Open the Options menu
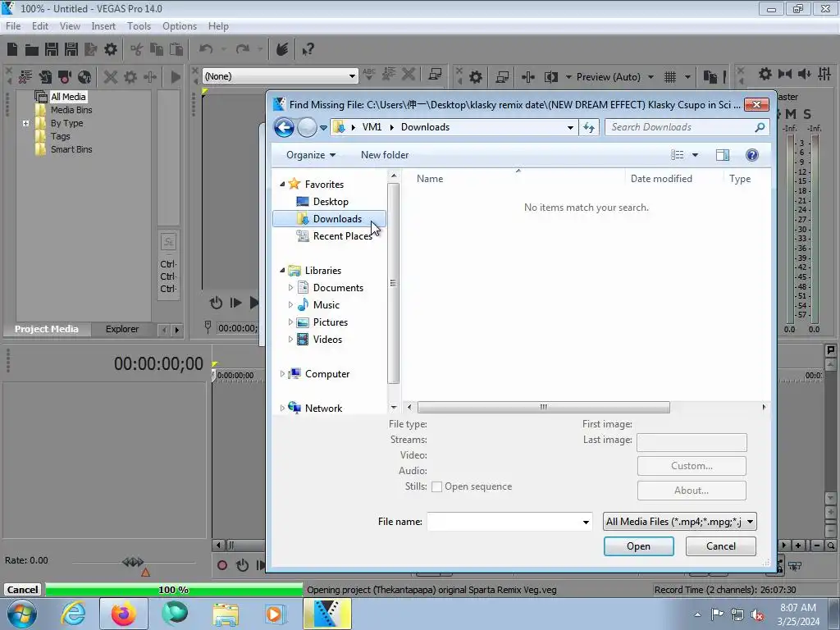The image size is (840, 630). (180, 25)
